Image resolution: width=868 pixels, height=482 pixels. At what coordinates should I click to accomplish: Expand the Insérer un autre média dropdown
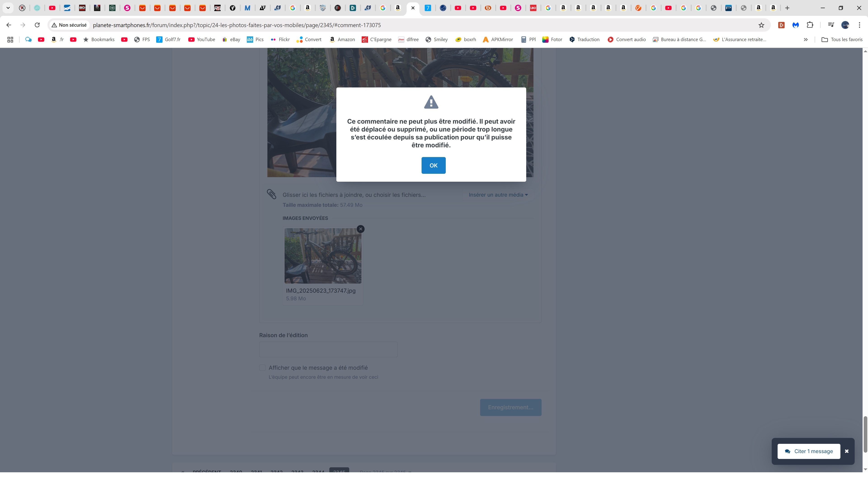[x=498, y=195]
